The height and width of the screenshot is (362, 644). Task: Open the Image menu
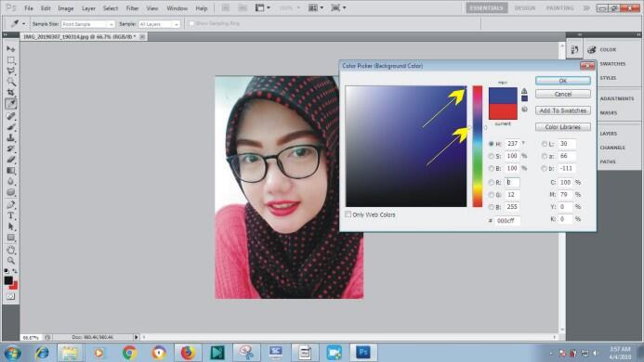click(x=65, y=8)
